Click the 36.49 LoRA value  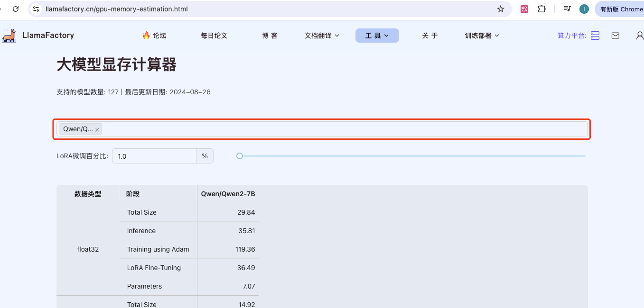click(246, 268)
